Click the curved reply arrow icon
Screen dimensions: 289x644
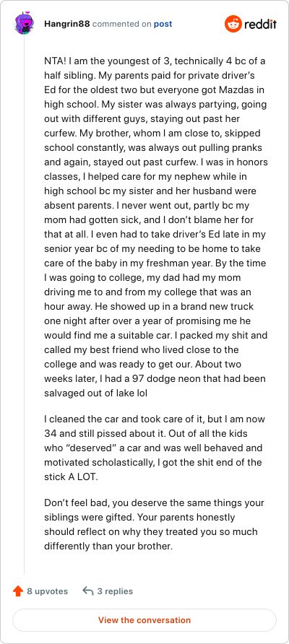(88, 591)
